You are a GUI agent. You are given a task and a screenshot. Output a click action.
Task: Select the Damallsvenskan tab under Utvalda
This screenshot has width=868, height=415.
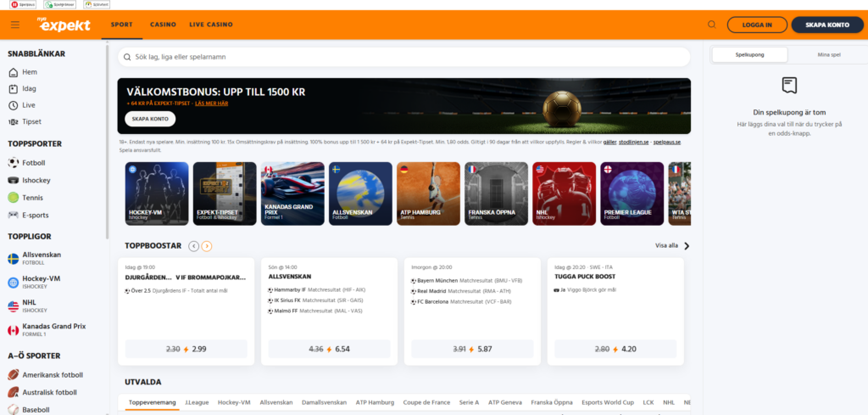coord(325,403)
